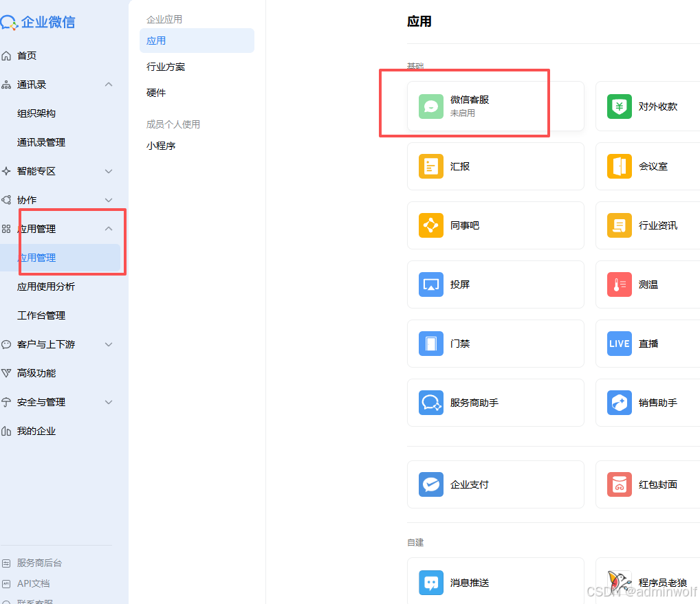Click the API文档 document icon
700x604 pixels.
6,583
